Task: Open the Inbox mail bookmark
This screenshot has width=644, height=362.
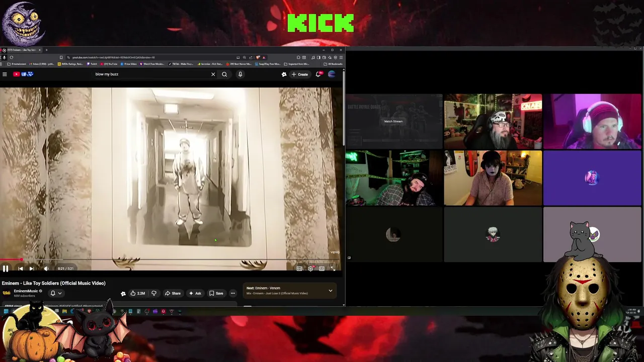Action: [42, 64]
